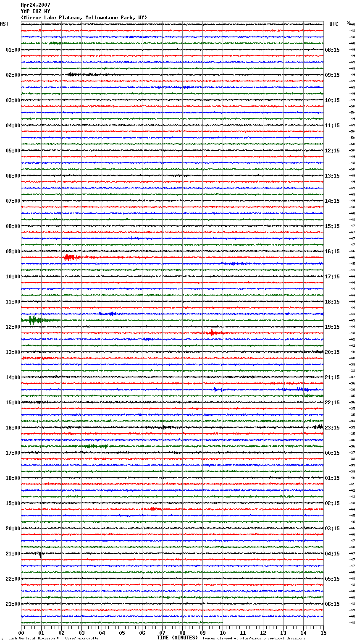The height and width of the screenshot is (644, 357).
Task: Click minute 15 on the bottom axis
Action: pos(323,633)
